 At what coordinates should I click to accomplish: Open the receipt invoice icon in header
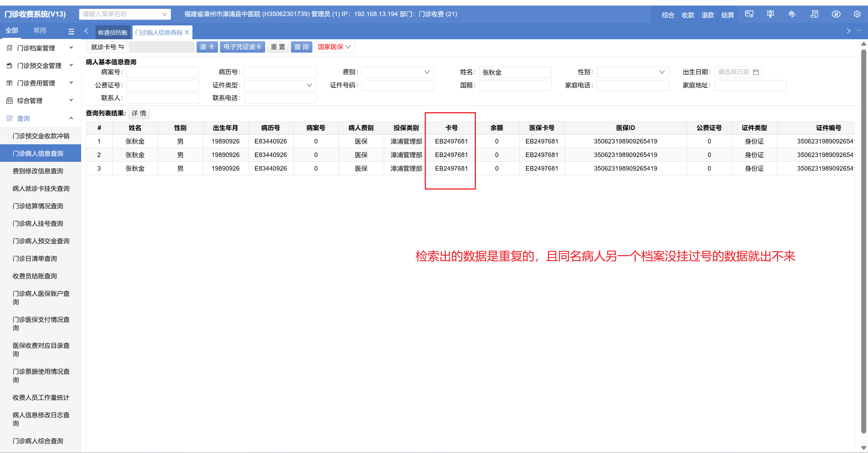(x=814, y=14)
